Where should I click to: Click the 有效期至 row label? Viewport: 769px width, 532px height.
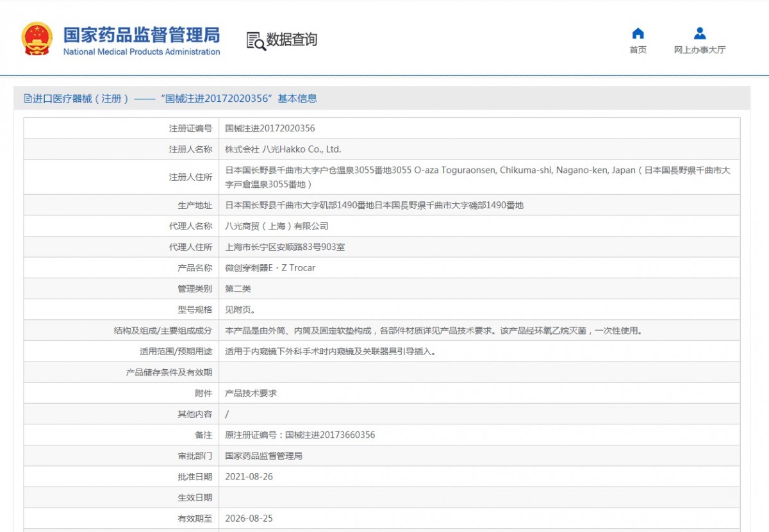tap(195, 518)
